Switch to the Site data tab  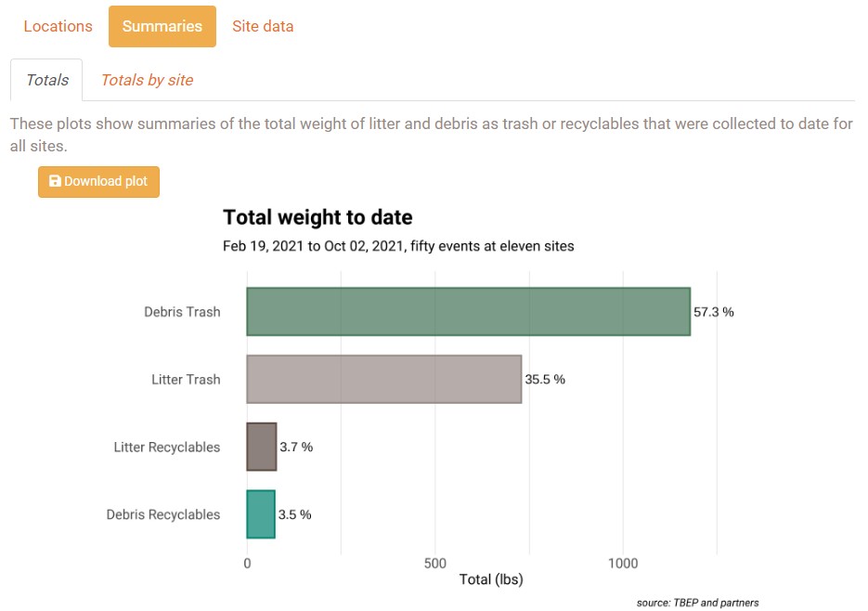point(263,26)
